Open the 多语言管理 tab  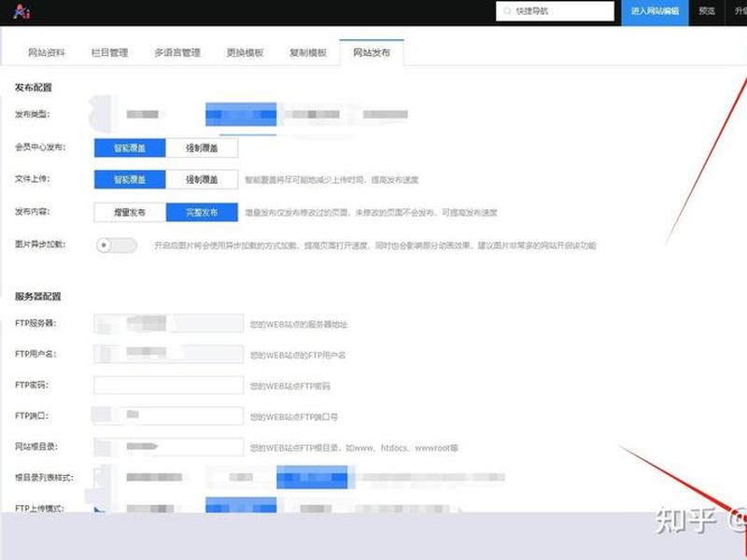point(177,53)
